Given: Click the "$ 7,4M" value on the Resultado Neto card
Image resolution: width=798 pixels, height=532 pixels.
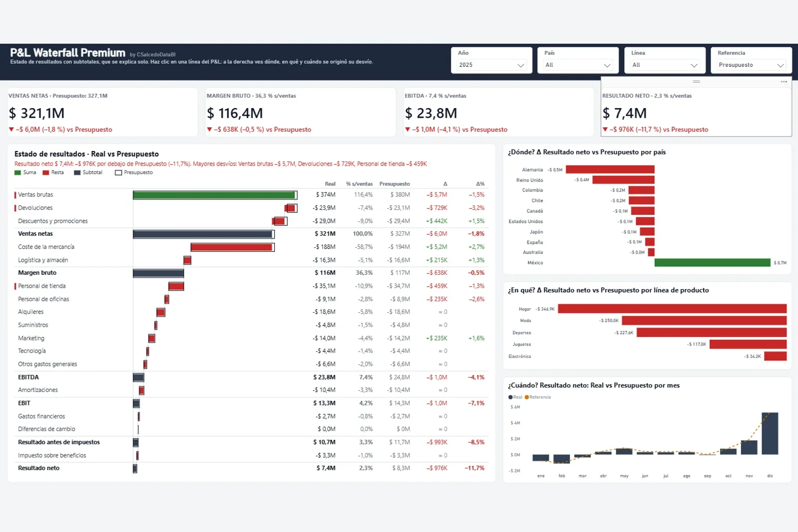Looking at the screenshot, I should [624, 113].
